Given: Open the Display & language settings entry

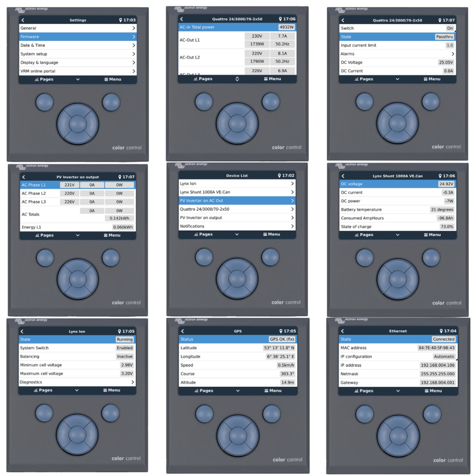Looking at the screenshot, I should (x=78, y=61).
